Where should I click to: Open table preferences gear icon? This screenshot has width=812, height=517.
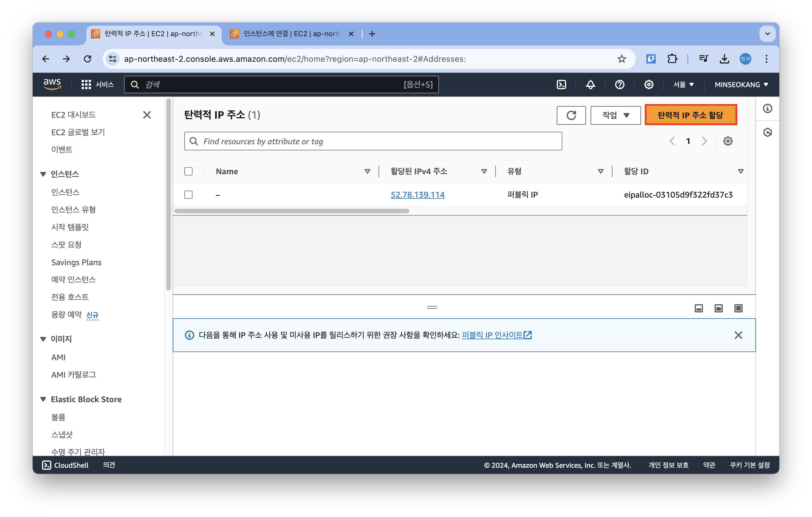728,141
